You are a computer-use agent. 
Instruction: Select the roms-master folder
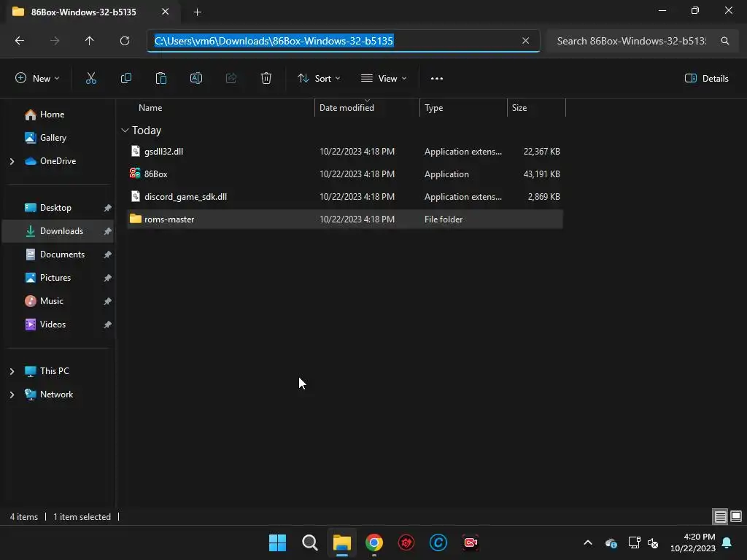tap(345, 219)
